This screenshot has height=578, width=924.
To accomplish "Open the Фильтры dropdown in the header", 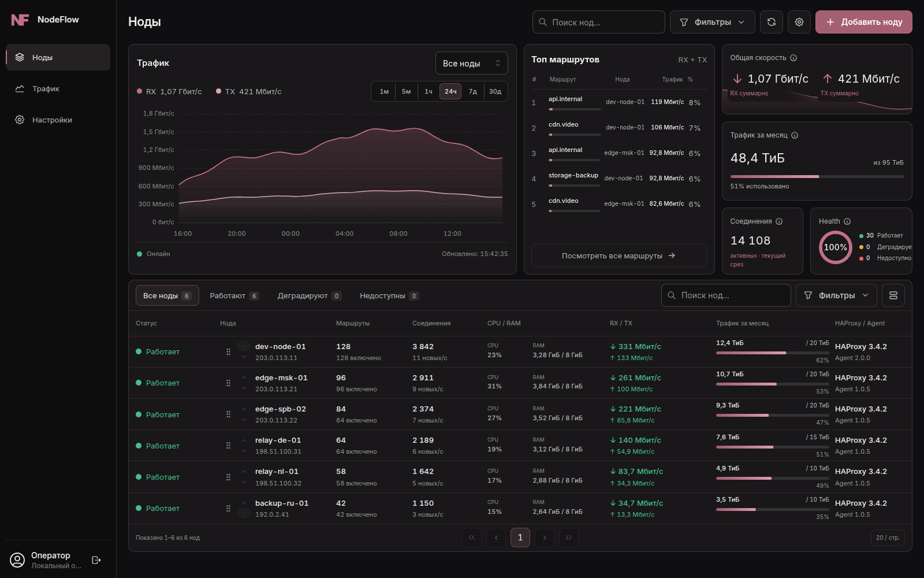I will (x=713, y=22).
